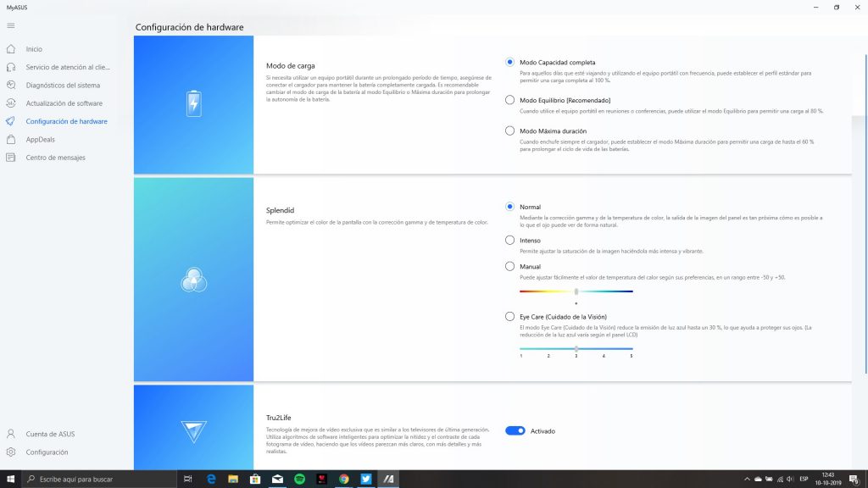Click the Configuración gear icon
This screenshot has height=488, width=868.
pyautogui.click(x=10, y=452)
